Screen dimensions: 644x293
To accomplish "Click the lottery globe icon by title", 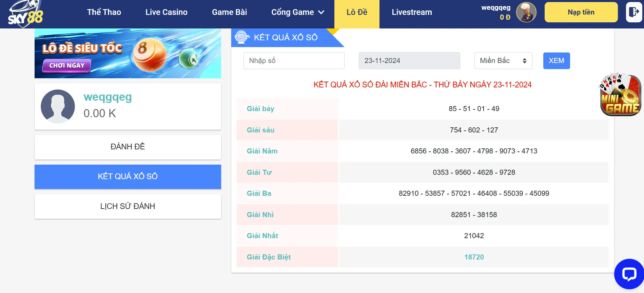I will point(242,37).
